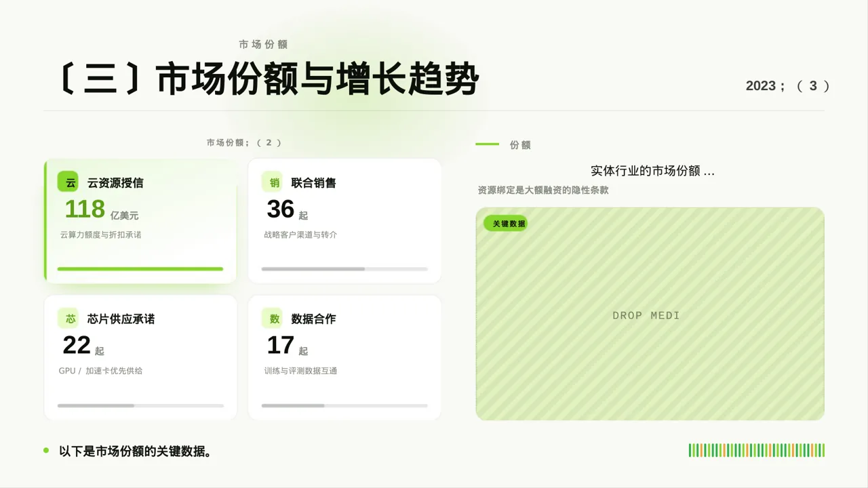Click the small 市场份额 label above heading
Screen dimensions: 868x488
tap(263, 44)
